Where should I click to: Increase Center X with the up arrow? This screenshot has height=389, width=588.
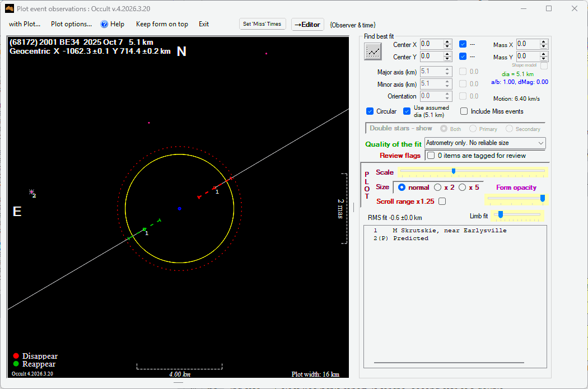tap(447, 41)
